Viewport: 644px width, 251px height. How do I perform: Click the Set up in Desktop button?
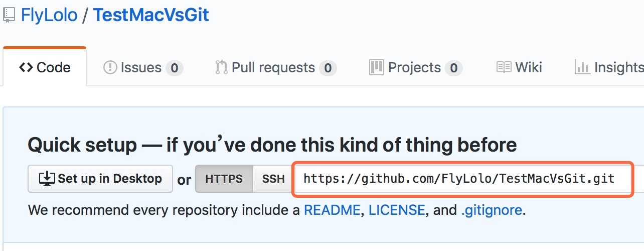100,179
